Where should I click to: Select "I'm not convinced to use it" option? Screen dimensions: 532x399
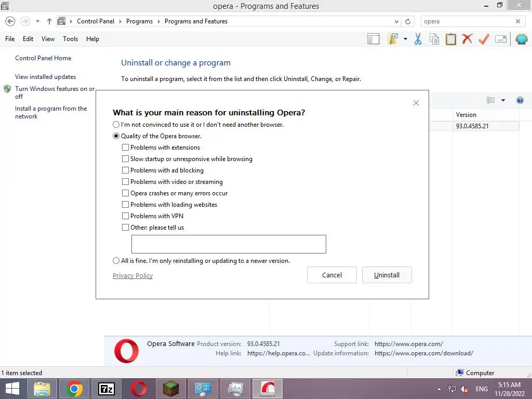pos(116,125)
